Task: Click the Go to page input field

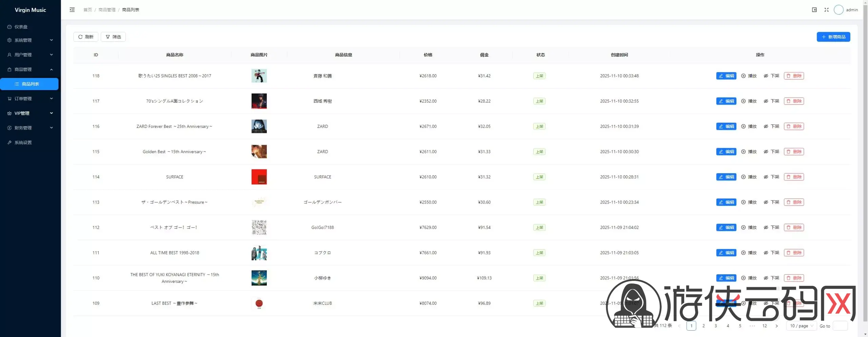Action: [x=840, y=326]
